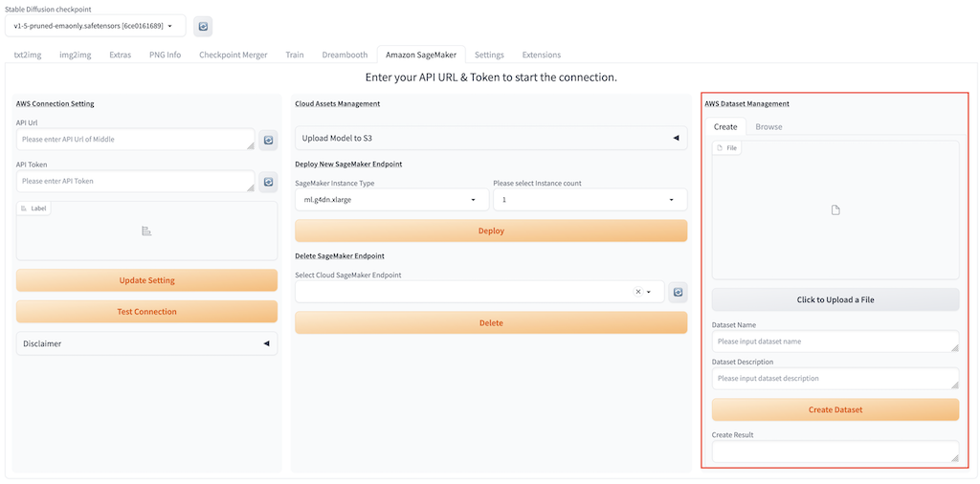Click refresh icon next to checkpoint dropdown
The image size is (980, 484).
203,26
